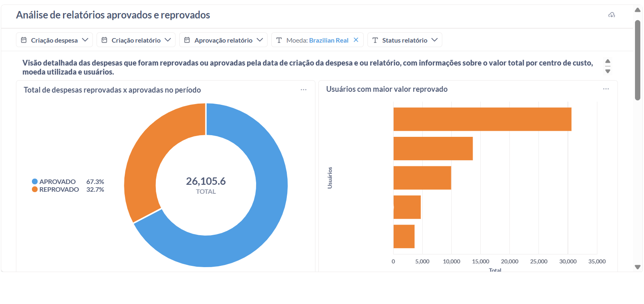
Task: Expand the Criação despesa dropdown chevron
Action: [85, 40]
